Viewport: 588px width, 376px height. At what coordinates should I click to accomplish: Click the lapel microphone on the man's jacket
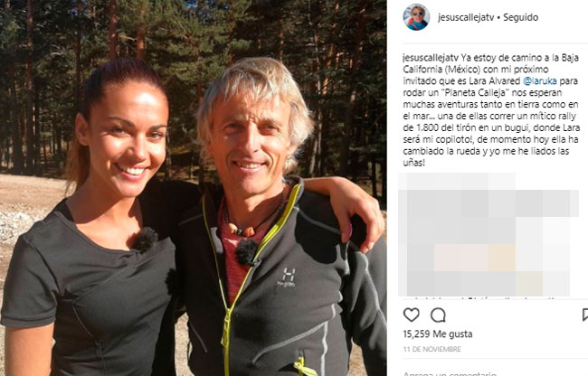tap(247, 252)
